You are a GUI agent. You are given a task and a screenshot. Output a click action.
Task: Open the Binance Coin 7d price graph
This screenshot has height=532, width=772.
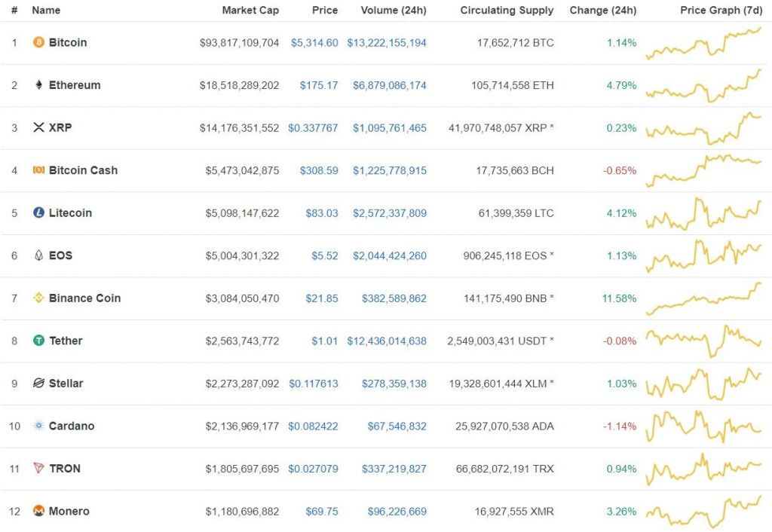point(703,298)
